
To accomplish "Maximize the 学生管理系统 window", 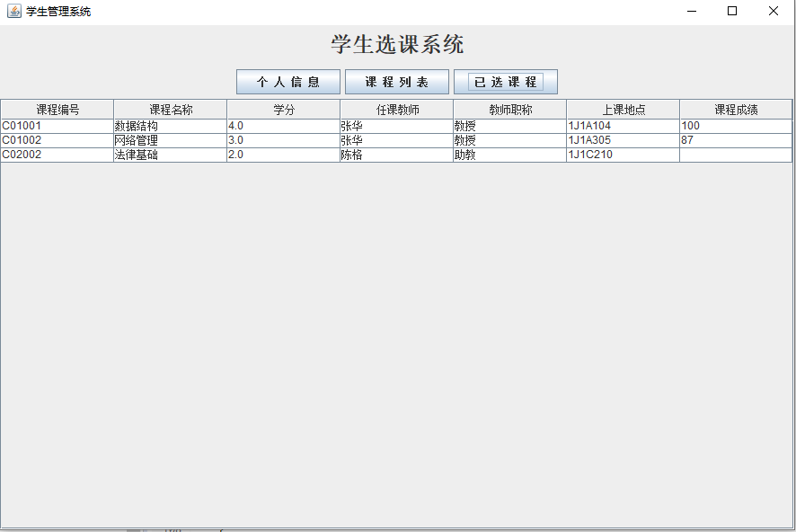I will [x=732, y=11].
